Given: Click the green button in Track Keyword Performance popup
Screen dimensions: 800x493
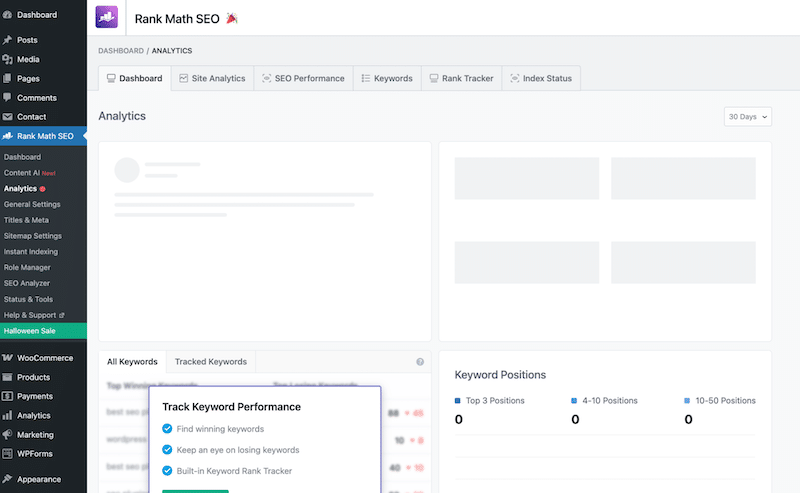Looking at the screenshot, I should tap(195, 491).
